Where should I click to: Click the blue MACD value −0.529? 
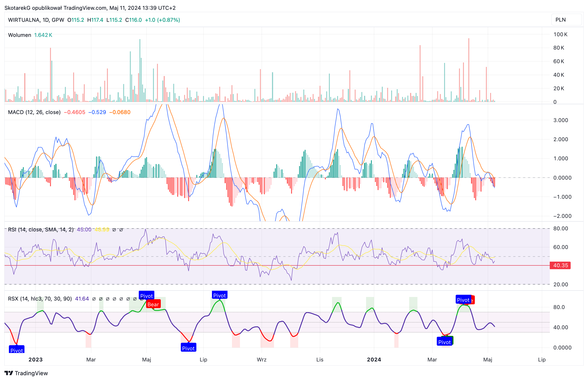click(97, 112)
